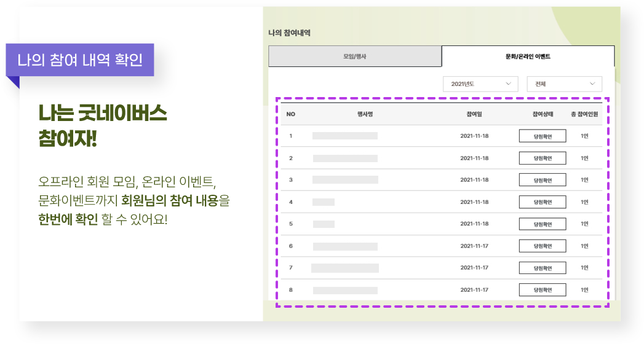Click the redacted event name in row 7
The image size is (644, 344).
click(x=345, y=268)
